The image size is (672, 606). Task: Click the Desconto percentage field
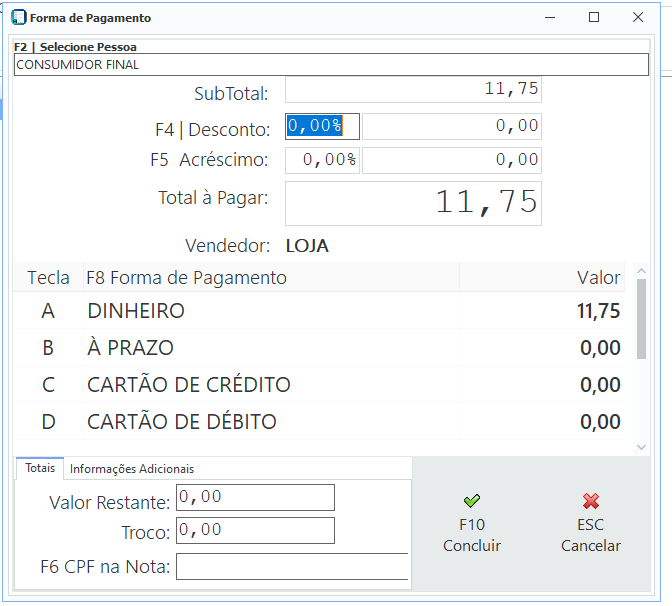click(322, 126)
